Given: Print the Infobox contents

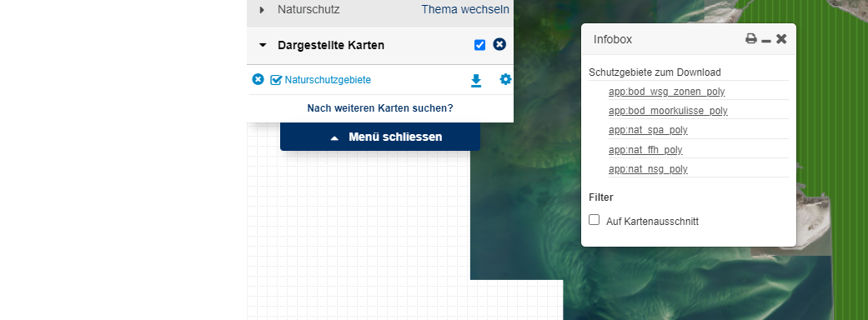Looking at the screenshot, I should 750,39.
